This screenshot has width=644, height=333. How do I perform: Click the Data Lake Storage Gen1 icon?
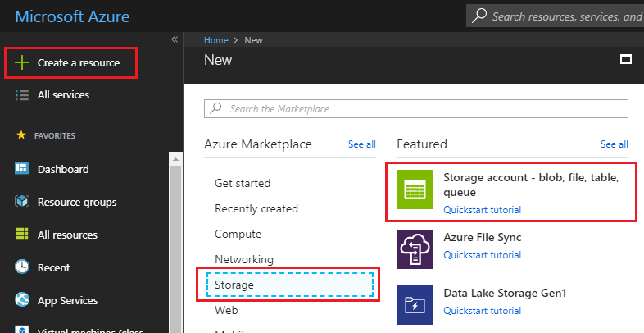(415, 304)
